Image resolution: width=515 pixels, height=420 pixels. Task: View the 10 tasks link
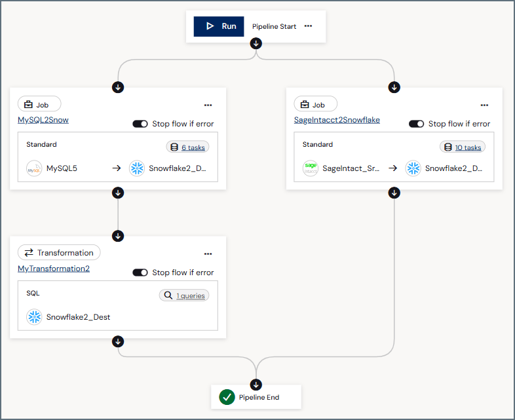pyautogui.click(x=468, y=147)
